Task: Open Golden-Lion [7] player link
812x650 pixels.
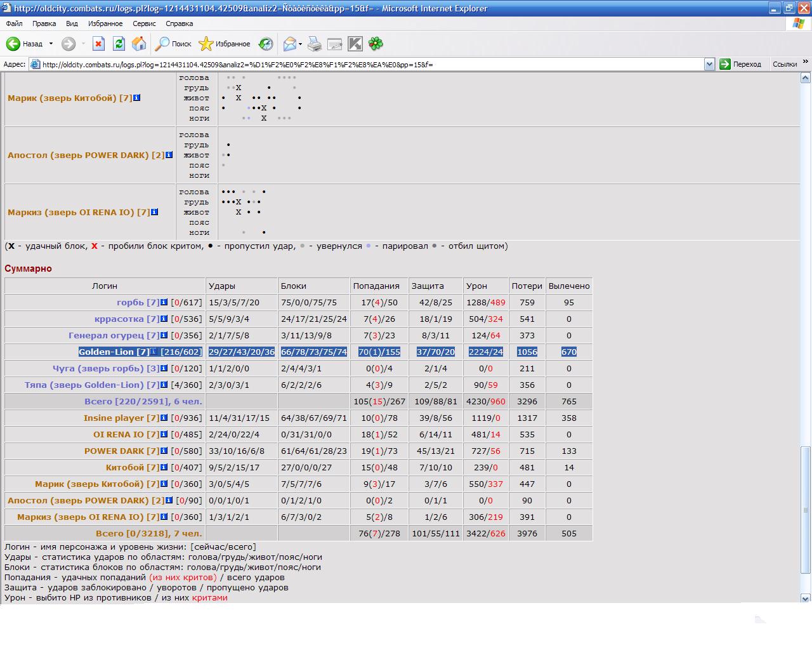Action: (114, 352)
